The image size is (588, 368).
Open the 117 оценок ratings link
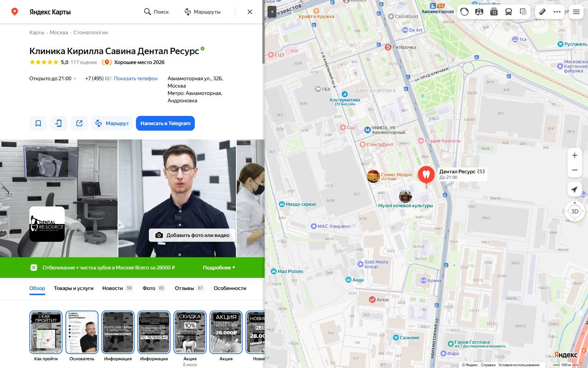click(x=84, y=62)
